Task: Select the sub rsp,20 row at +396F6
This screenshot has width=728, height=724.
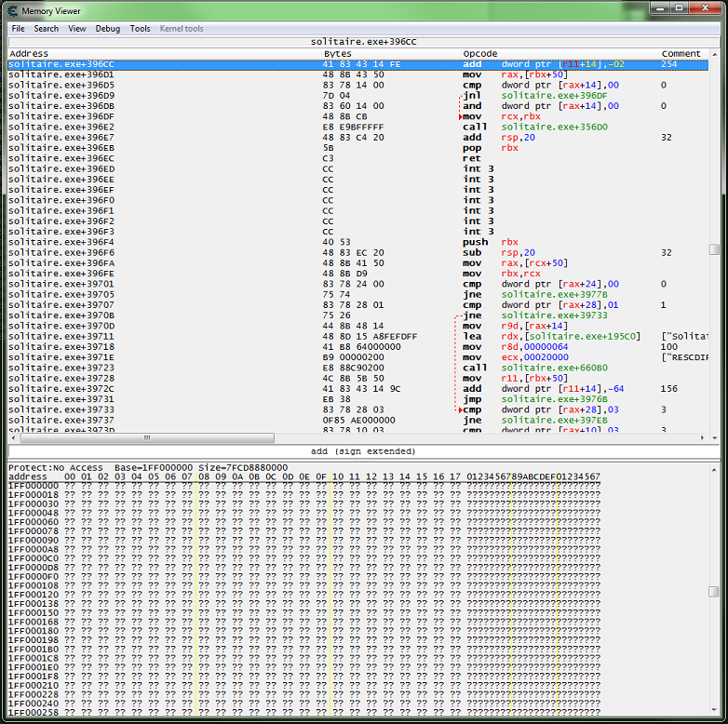Action: tap(358, 253)
